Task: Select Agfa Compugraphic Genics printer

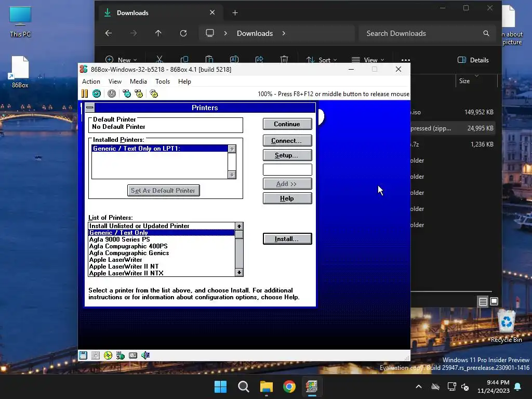Action: tap(161, 253)
